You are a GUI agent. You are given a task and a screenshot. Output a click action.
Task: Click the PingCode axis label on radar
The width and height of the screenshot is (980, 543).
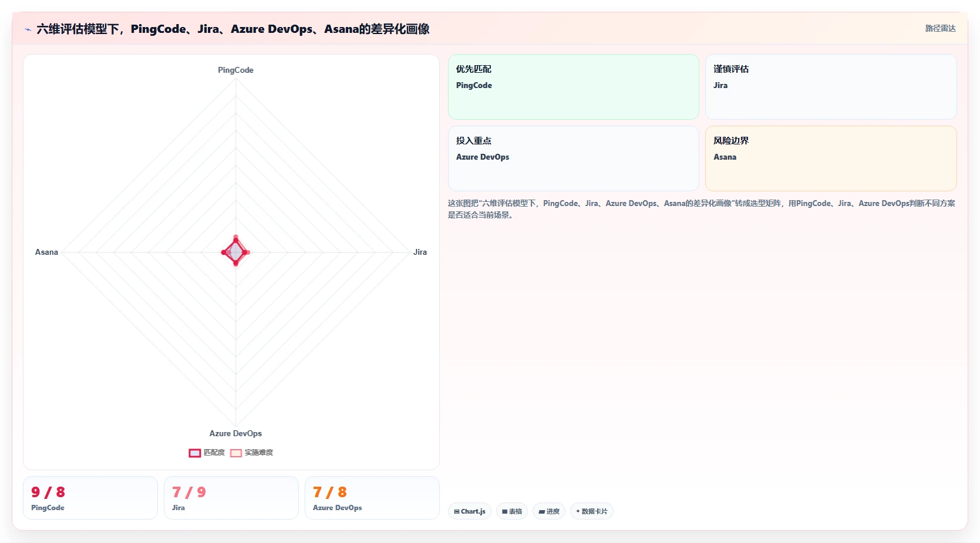[x=235, y=70]
